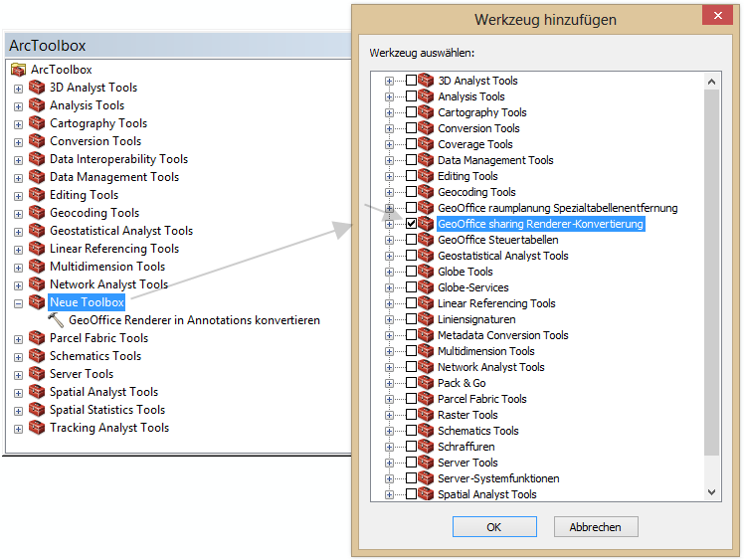Expand Linear Referencing Tools in ArcToolbox panel

(19, 250)
